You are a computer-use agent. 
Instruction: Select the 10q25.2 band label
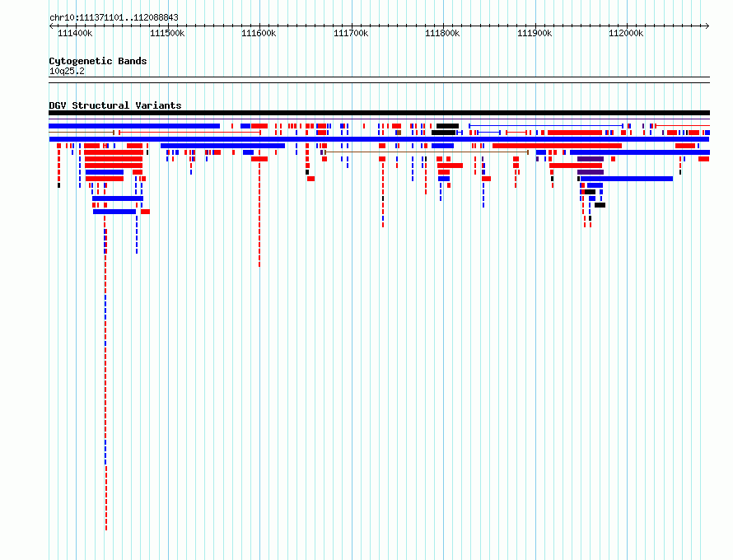point(67,71)
